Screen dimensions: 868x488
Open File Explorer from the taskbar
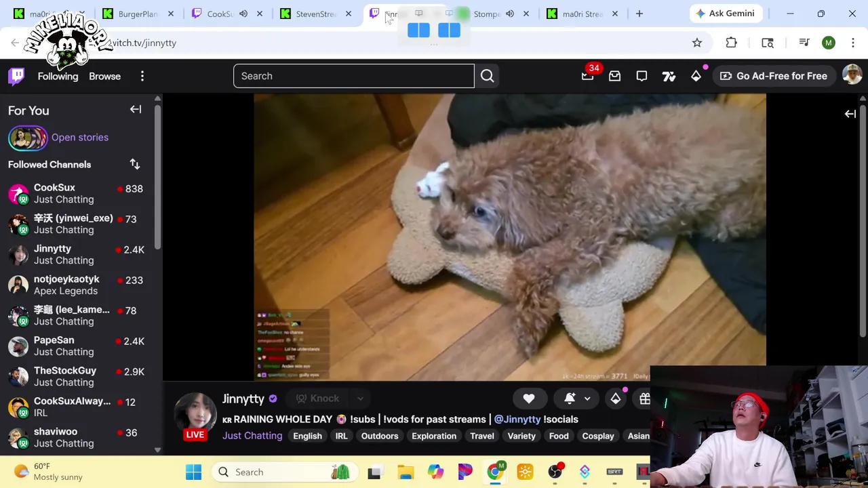pos(406,472)
